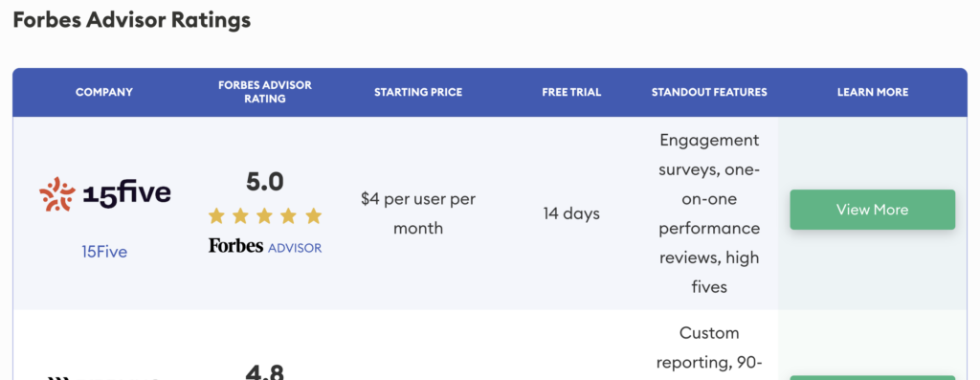Click the 4.8 rating in second row
Viewport: 980px width, 380px height.
click(265, 371)
